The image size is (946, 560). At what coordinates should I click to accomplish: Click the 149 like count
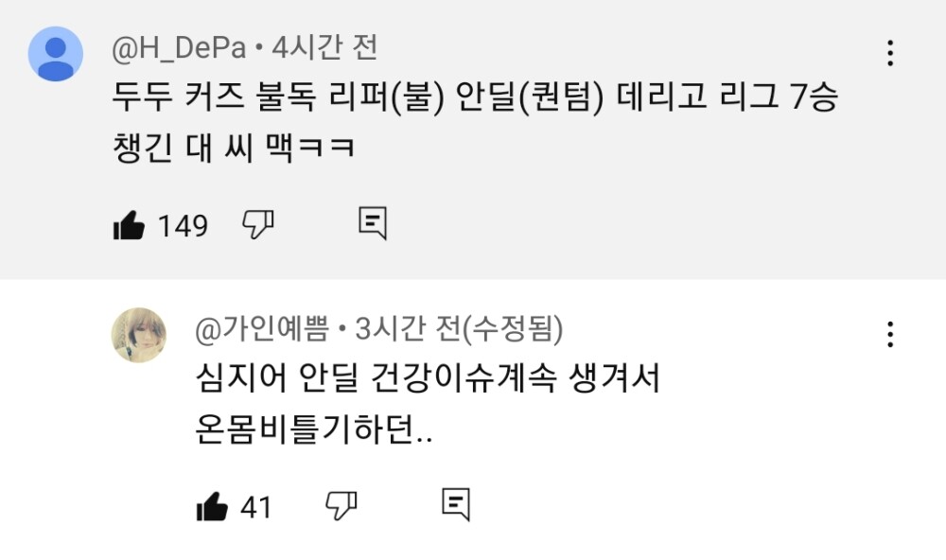click(183, 226)
